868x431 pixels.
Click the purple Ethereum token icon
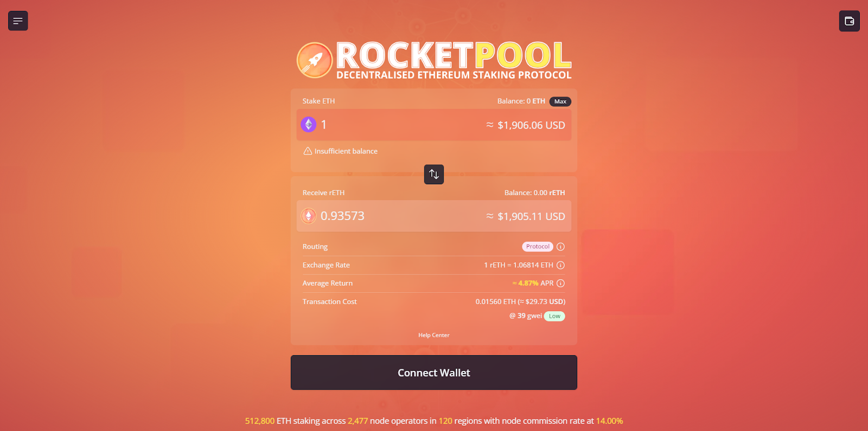[x=309, y=125]
